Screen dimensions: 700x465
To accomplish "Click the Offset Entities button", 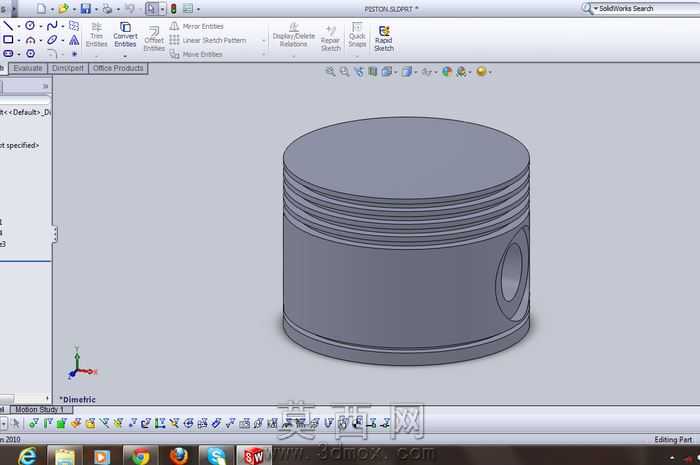I will coord(154,38).
